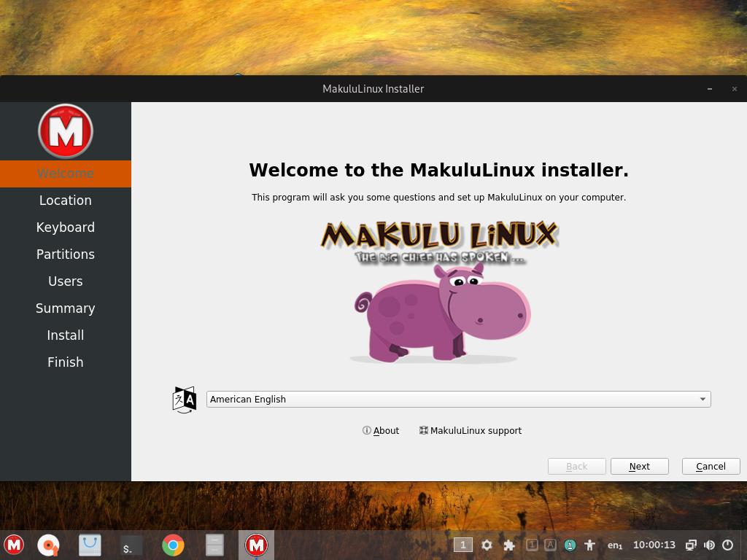The width and height of the screenshot is (747, 560).
Task: Close the MakuluLinux Installer window
Action: (734, 89)
